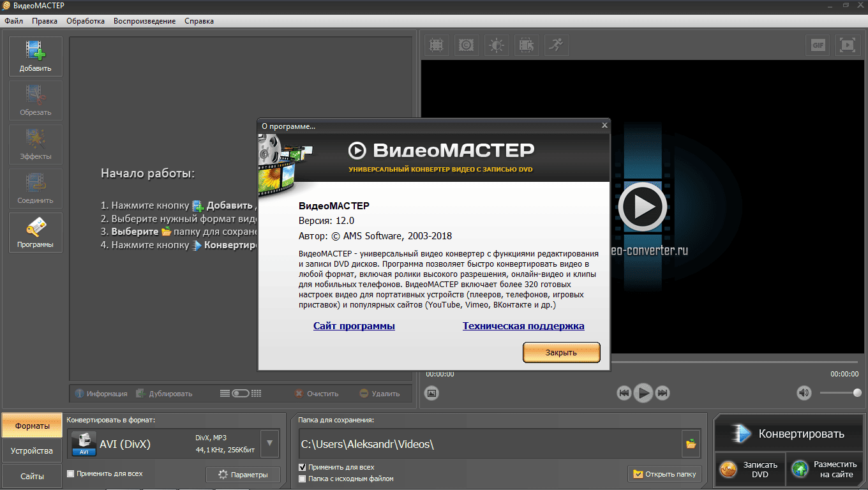Viewport: 868px width, 490px height.
Task: Open the Программы panel in the sidebar
Action: click(36, 233)
